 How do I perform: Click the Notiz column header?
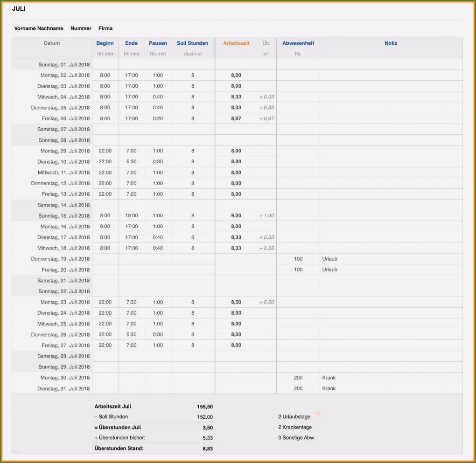pyautogui.click(x=391, y=43)
